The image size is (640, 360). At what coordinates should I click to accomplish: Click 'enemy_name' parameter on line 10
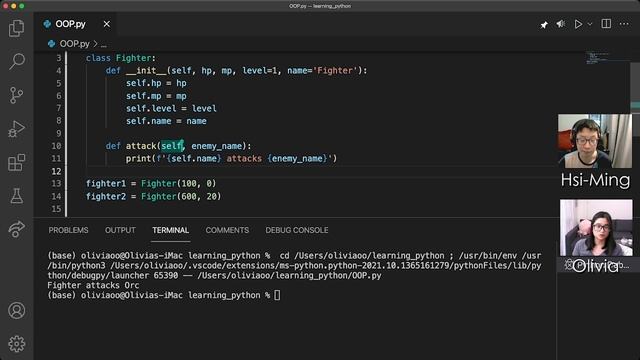[216, 146]
